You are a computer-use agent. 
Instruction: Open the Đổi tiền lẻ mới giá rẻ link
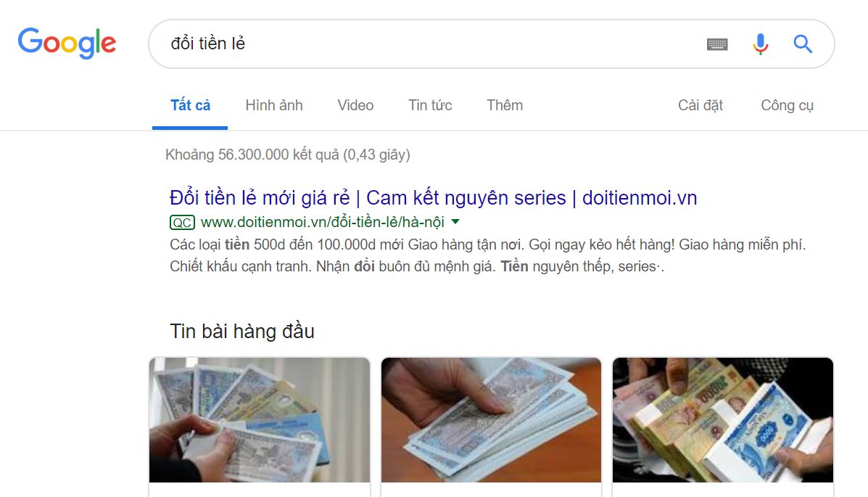tap(433, 198)
